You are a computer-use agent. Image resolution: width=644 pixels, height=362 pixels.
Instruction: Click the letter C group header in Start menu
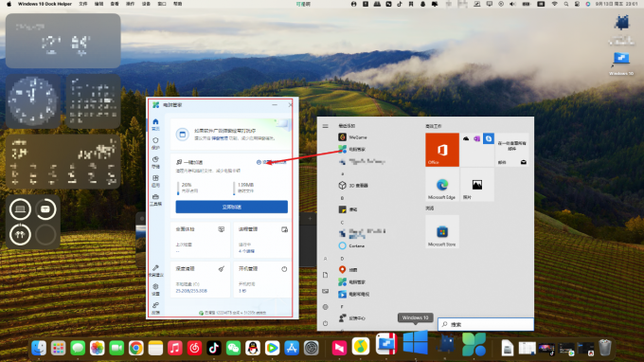click(x=342, y=223)
